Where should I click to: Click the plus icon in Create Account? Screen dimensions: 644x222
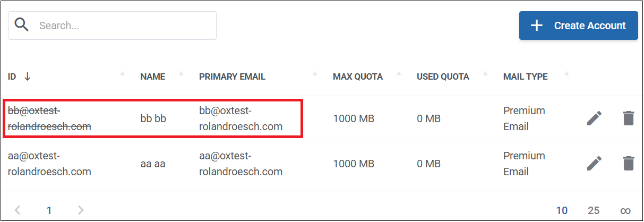point(537,25)
